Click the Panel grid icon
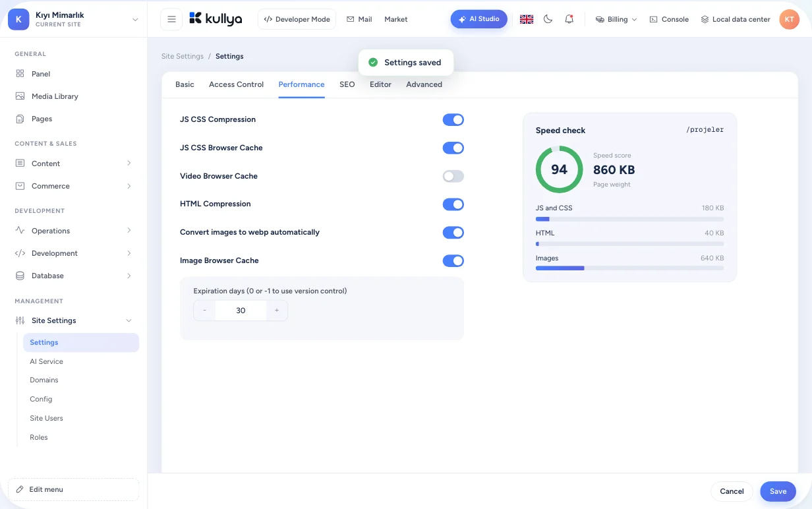Screen dimensions: 812x509 (20, 74)
